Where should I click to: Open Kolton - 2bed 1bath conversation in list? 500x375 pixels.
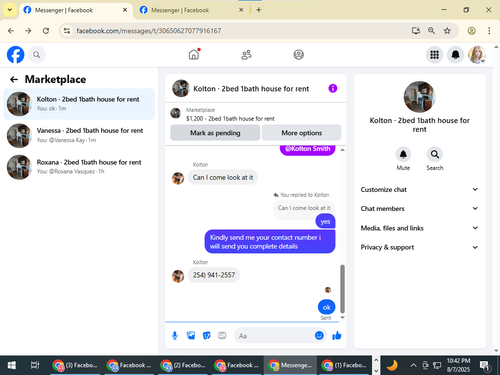[79, 104]
